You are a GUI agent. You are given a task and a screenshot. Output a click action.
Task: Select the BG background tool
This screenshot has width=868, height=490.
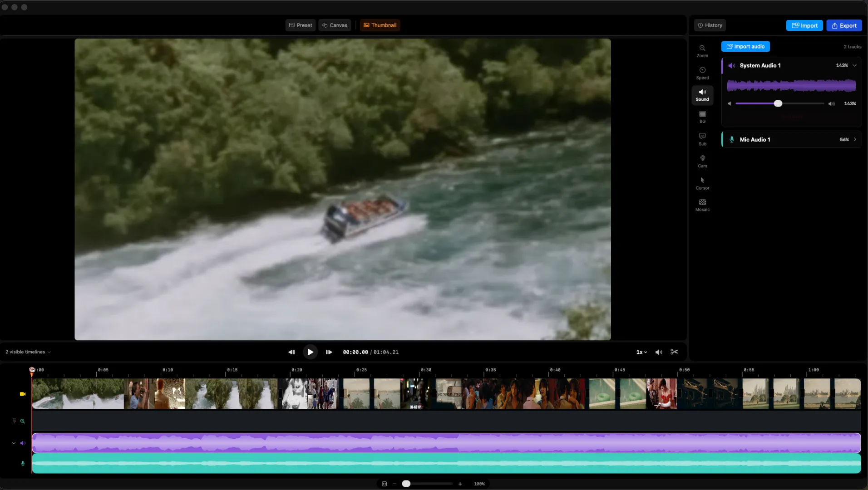coord(702,117)
